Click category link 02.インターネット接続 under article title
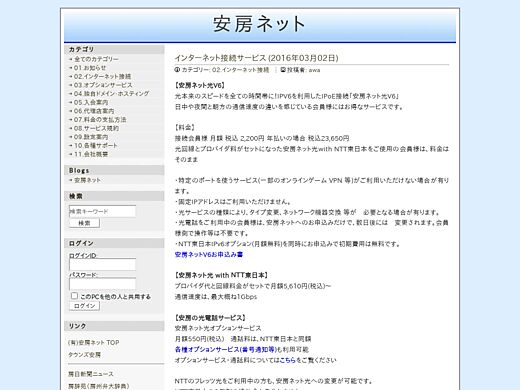Image resolution: width=520 pixels, height=390 pixels. 240,70
